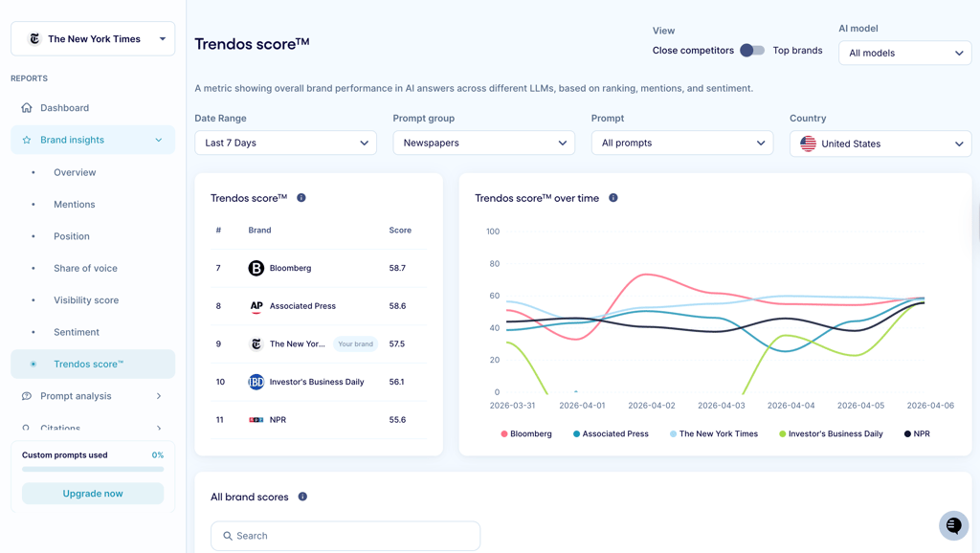Select the Trendos score sidebar item
The image size is (980, 553).
pos(93,364)
